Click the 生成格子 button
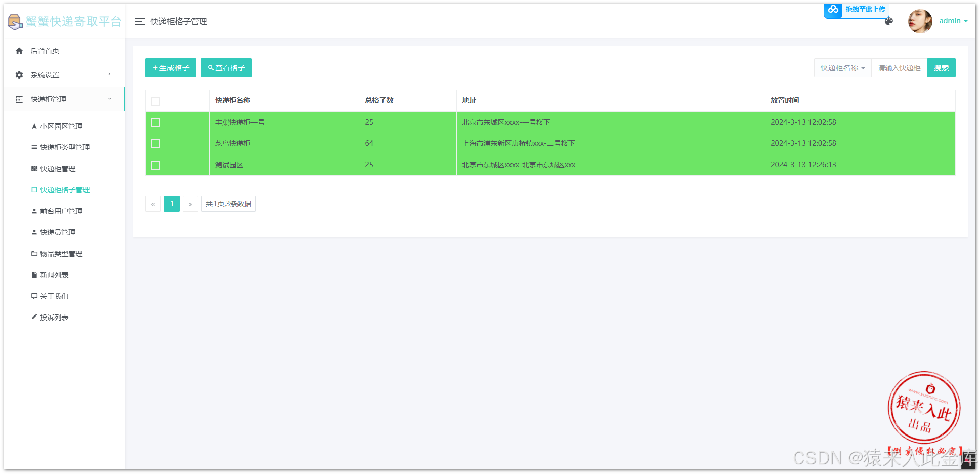 (x=171, y=68)
